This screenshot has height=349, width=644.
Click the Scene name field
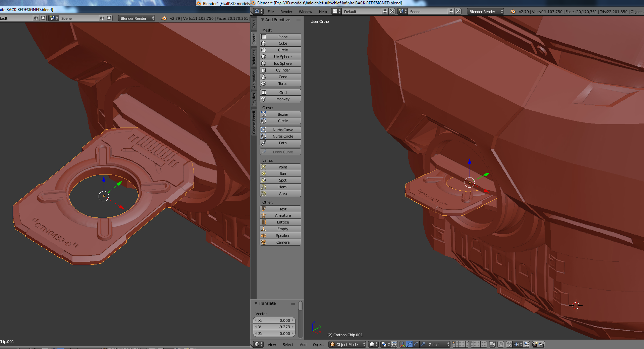click(428, 12)
